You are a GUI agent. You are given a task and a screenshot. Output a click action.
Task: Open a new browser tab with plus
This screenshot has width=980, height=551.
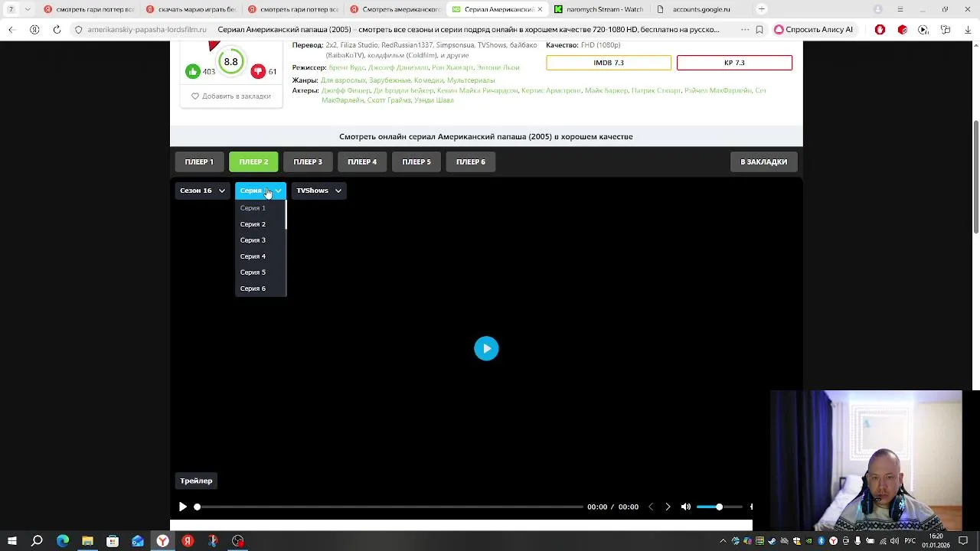click(x=761, y=9)
